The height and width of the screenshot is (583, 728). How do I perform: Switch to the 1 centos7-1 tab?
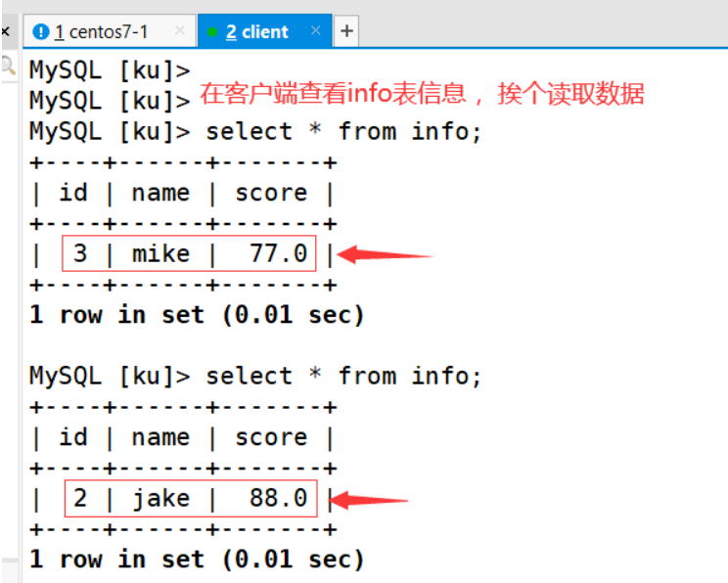click(110, 31)
